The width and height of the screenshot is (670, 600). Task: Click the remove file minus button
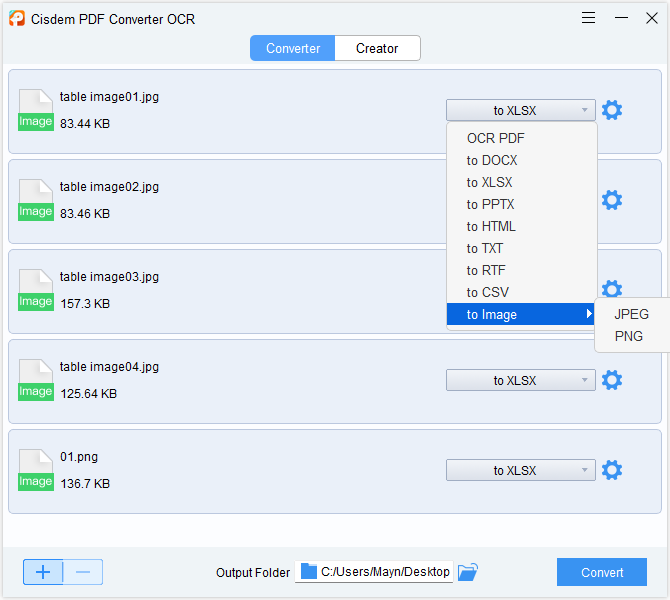(83, 572)
